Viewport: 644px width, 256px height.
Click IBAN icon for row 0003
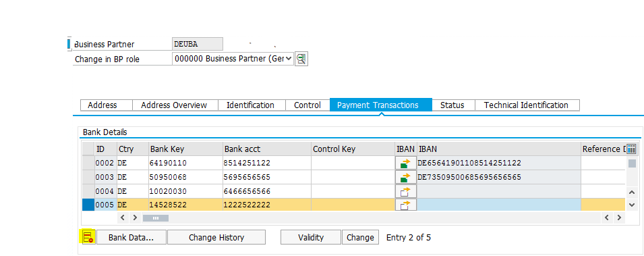tap(406, 178)
